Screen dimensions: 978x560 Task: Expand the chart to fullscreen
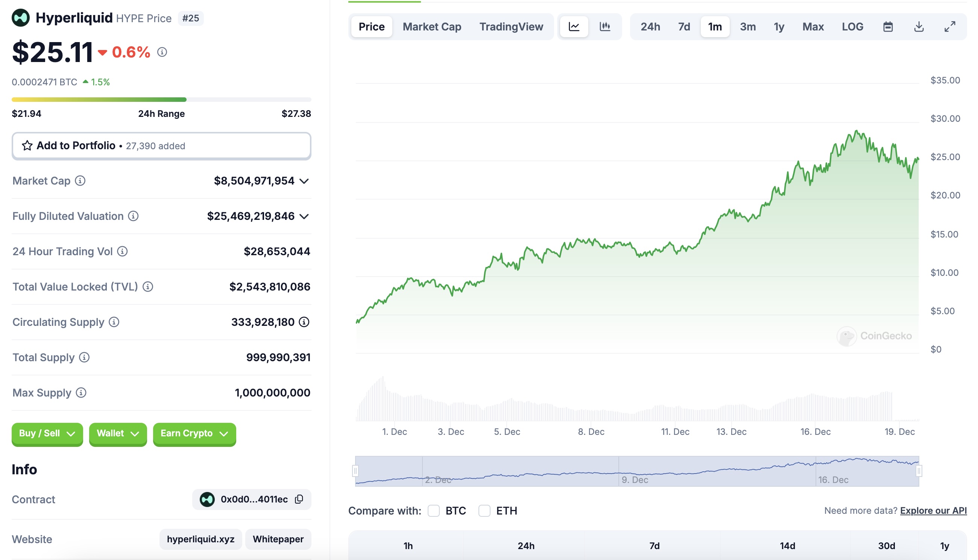950,27
